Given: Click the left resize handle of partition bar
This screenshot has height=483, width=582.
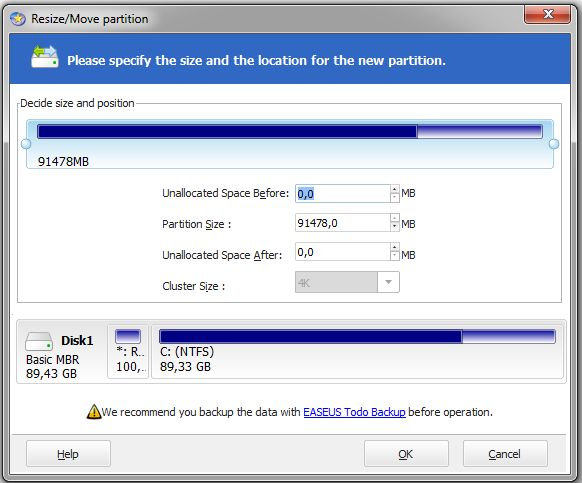Looking at the screenshot, I should tap(26, 144).
